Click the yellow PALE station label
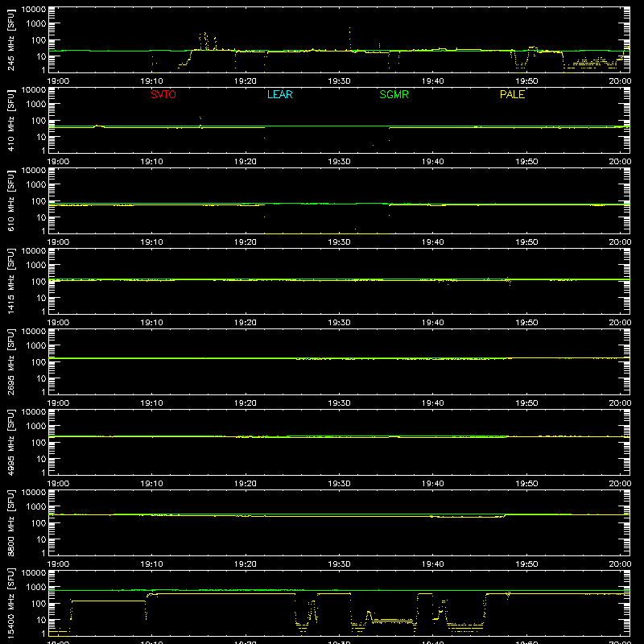The height and width of the screenshot is (644, 644). [512, 94]
